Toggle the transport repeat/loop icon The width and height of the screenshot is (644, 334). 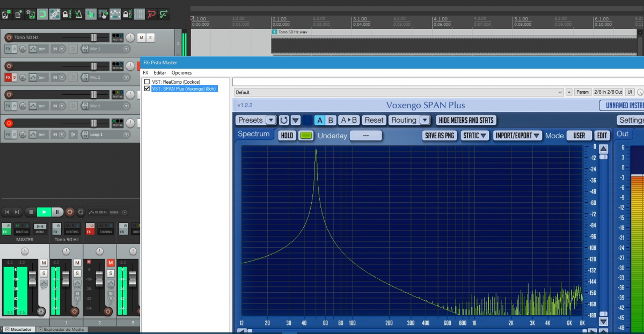click(80, 212)
